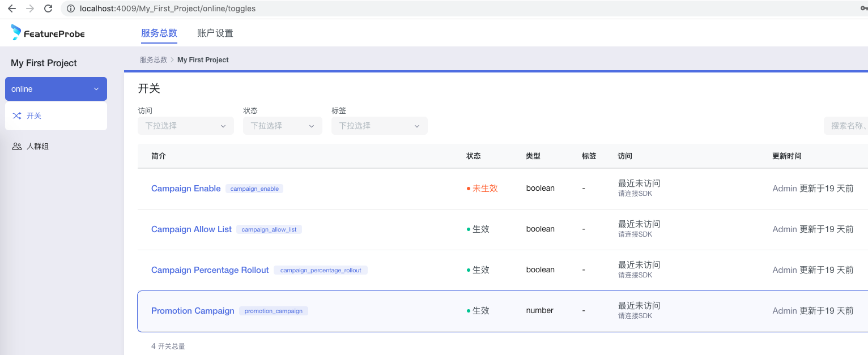Screen dimensions: 868x355
Task: Open the 访问 filter dropdown
Action: click(x=185, y=126)
